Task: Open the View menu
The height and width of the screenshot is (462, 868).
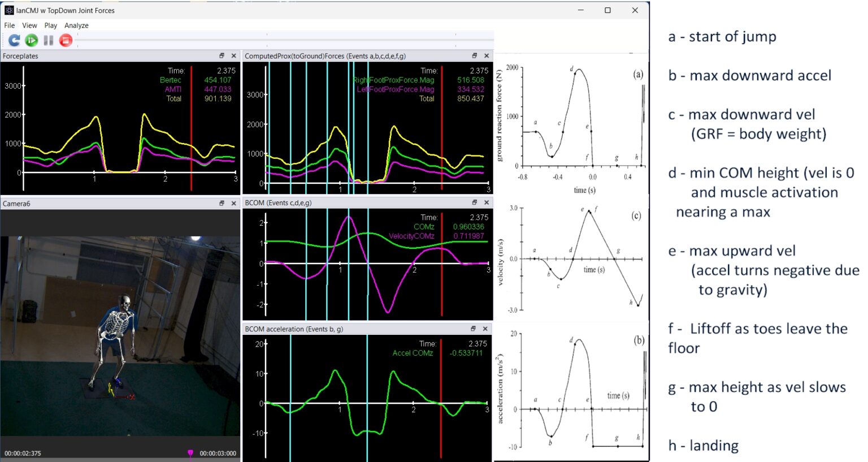Action: click(29, 25)
